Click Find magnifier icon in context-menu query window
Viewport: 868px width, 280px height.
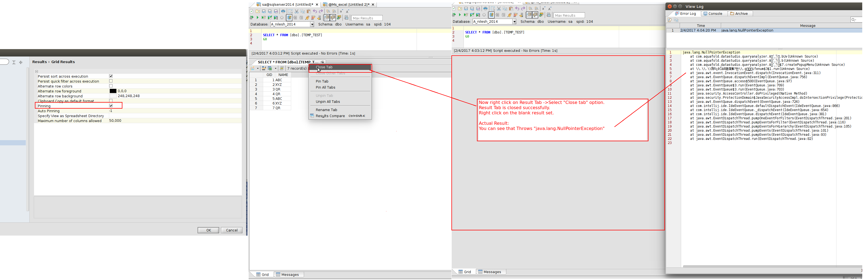328,12
